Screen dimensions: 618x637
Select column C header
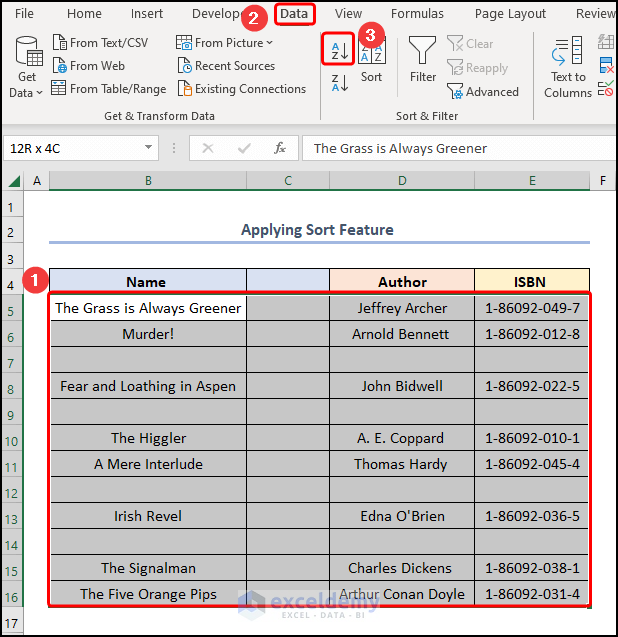288,180
